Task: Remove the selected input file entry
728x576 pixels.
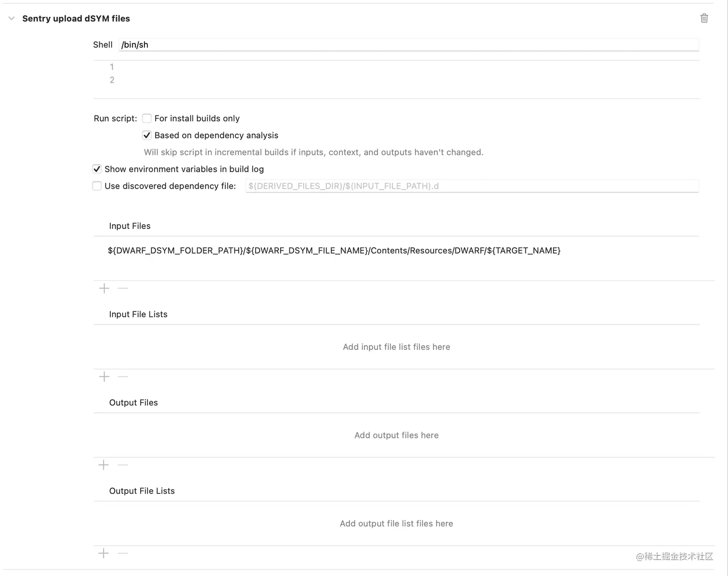Action: point(123,288)
